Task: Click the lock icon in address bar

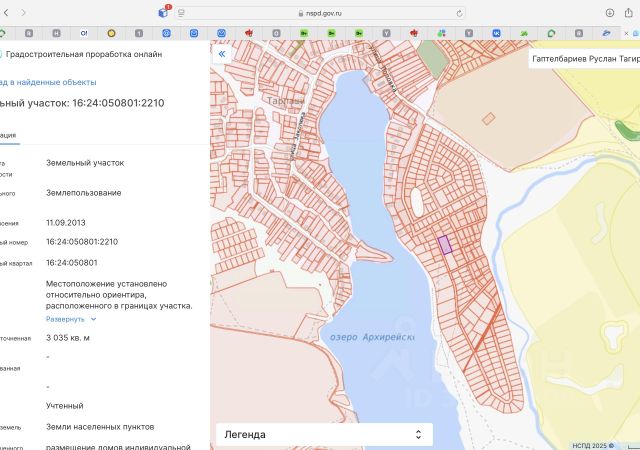Action: pos(300,14)
